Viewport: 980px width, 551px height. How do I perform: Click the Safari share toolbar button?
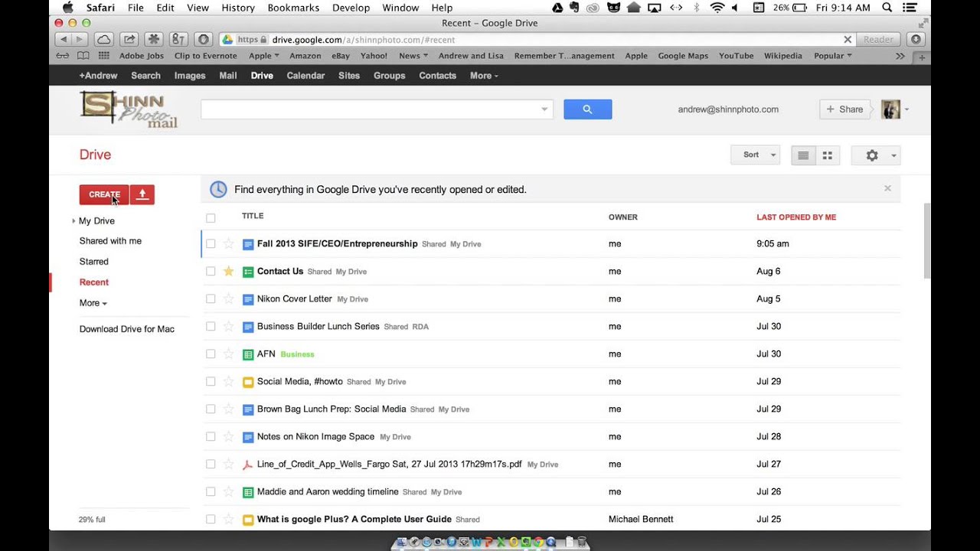coord(129,39)
